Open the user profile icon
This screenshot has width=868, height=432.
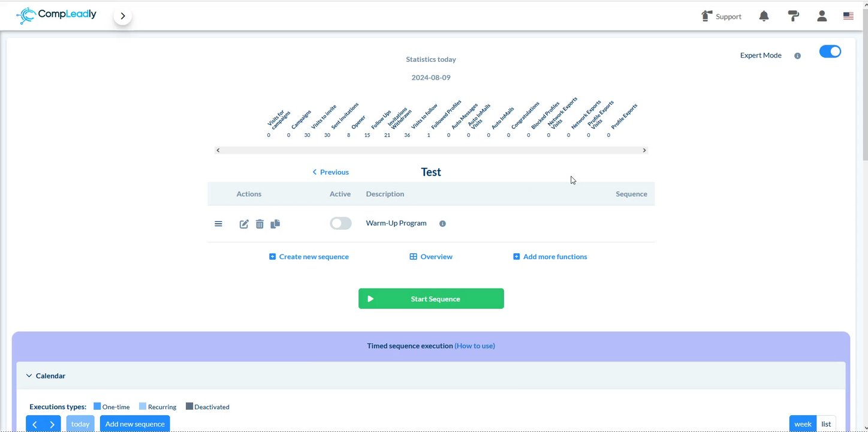point(822,16)
